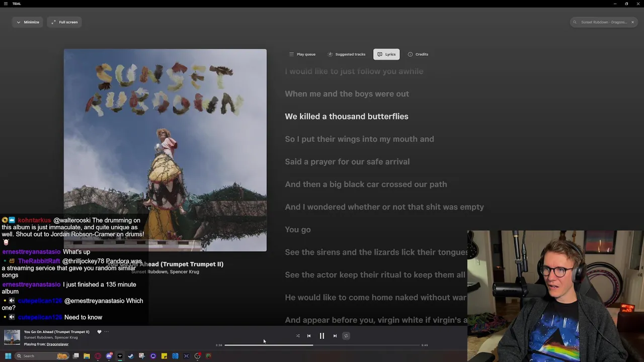The width and height of the screenshot is (644, 362).
Task: Jump to lyric 'When me and the boys were out'
Action: [x=347, y=94]
